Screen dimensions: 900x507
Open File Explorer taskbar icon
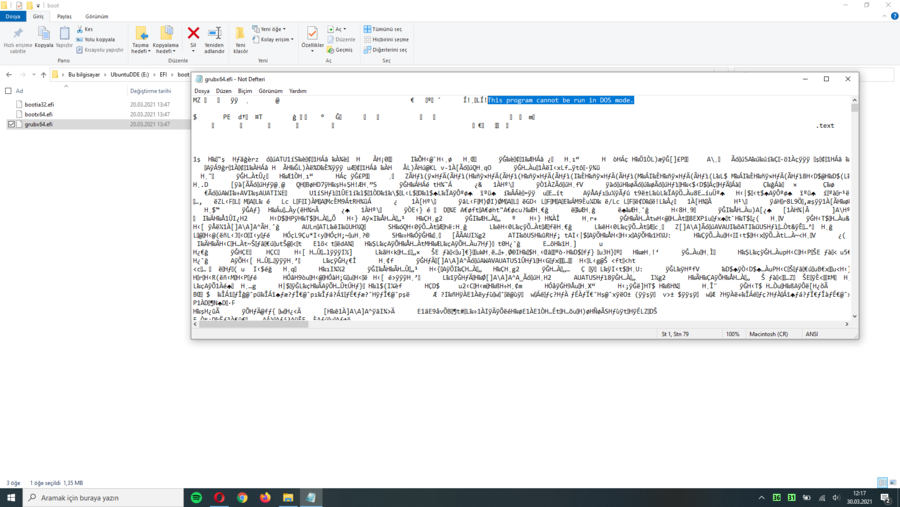pyautogui.click(x=288, y=498)
